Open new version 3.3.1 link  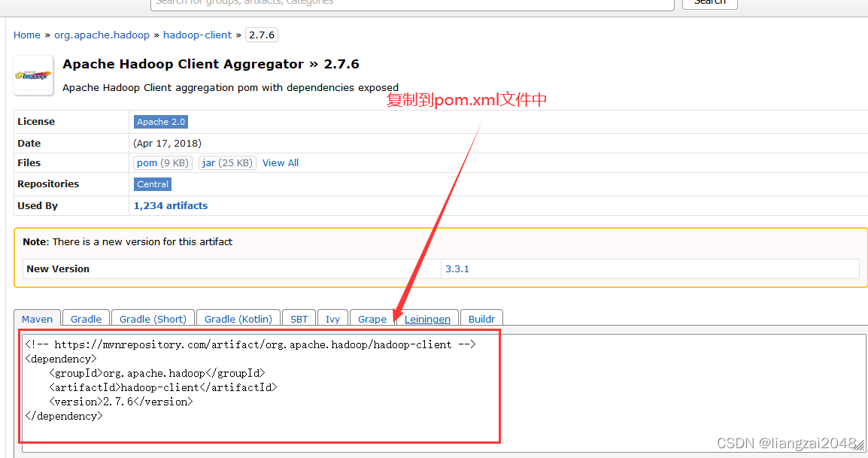[457, 268]
